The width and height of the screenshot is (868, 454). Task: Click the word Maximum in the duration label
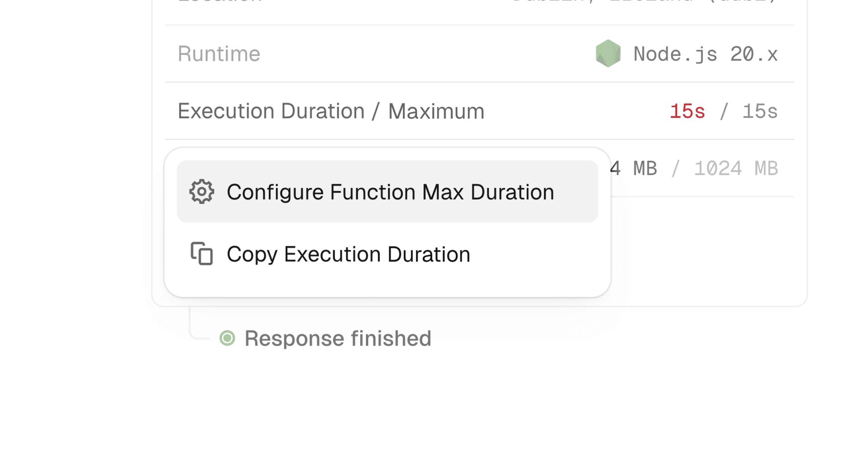click(436, 111)
